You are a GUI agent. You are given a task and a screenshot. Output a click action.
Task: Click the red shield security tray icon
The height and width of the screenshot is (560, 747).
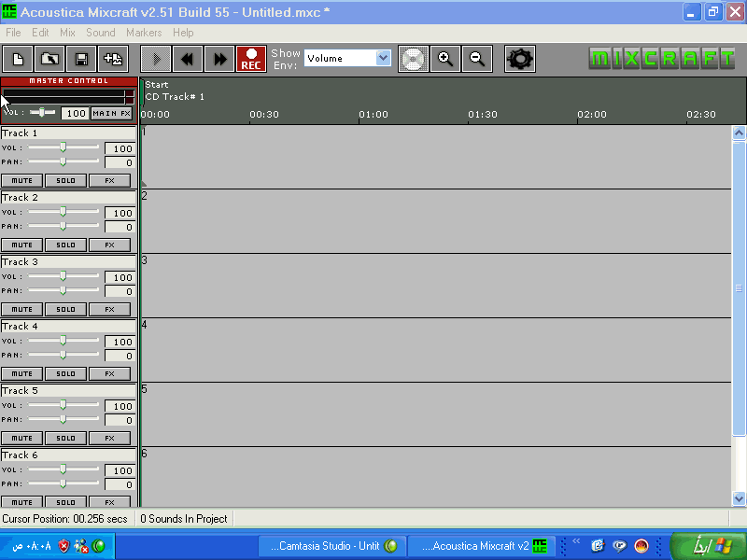[x=63, y=546]
